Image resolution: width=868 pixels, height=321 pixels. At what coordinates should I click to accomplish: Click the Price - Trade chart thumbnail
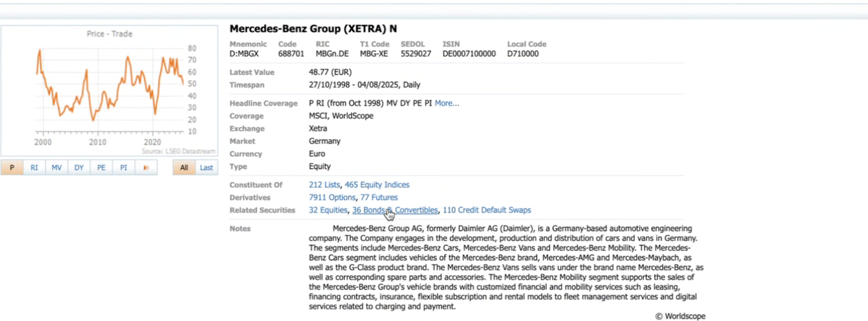coord(109,91)
